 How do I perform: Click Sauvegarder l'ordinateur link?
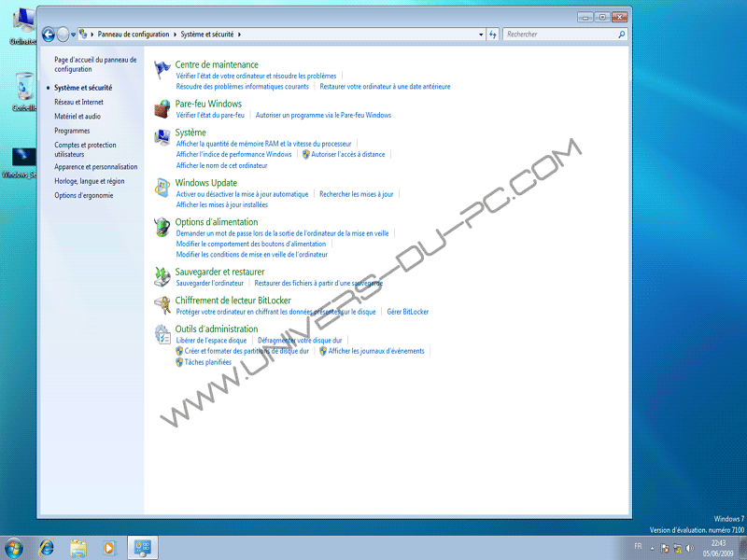(209, 284)
